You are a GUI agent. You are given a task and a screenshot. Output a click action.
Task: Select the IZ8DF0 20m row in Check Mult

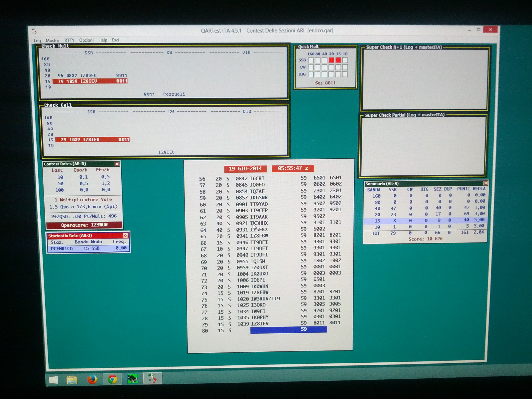pyautogui.click(x=92, y=75)
